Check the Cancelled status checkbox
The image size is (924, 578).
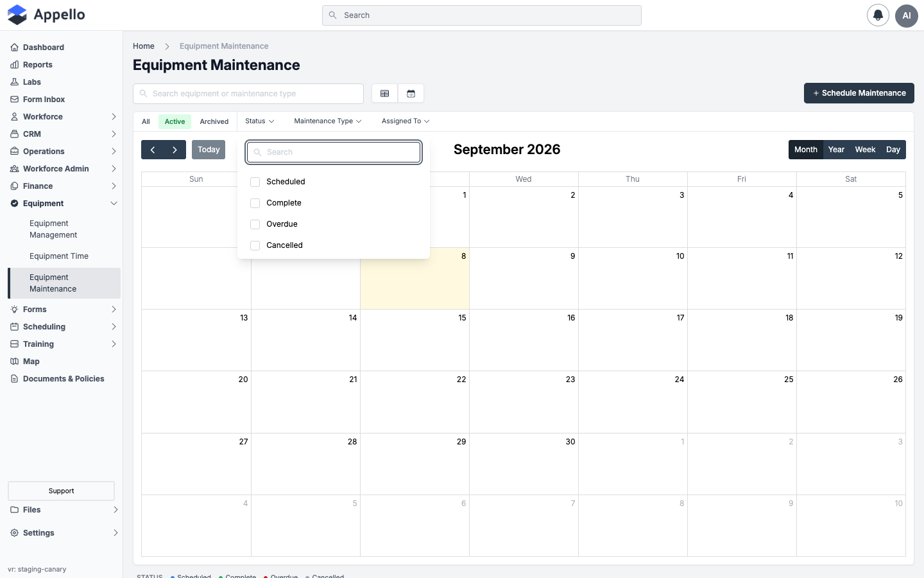point(255,245)
